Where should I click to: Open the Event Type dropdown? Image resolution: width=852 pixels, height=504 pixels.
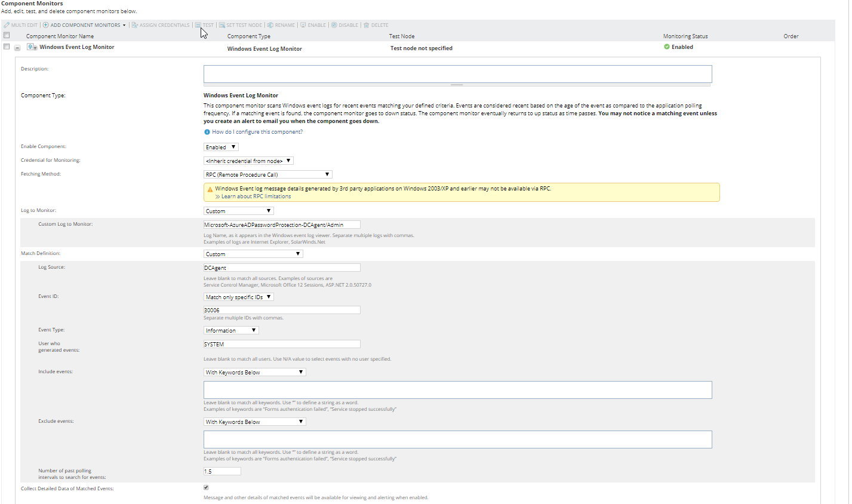[x=231, y=330]
